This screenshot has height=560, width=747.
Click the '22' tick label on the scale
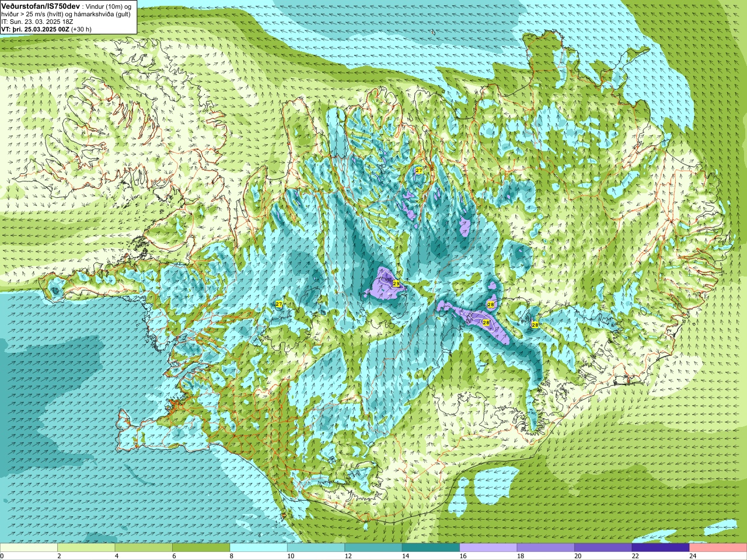(635, 556)
